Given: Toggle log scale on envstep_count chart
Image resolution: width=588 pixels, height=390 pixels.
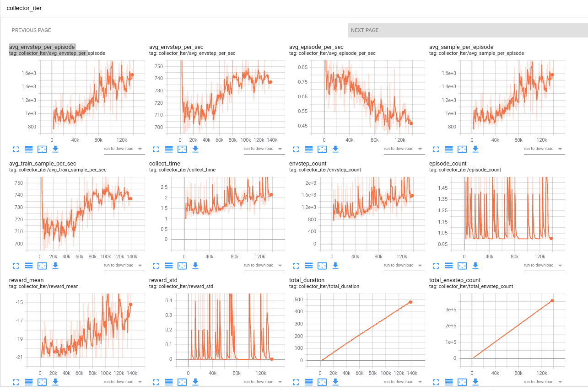Looking at the screenshot, I should coord(309,266).
